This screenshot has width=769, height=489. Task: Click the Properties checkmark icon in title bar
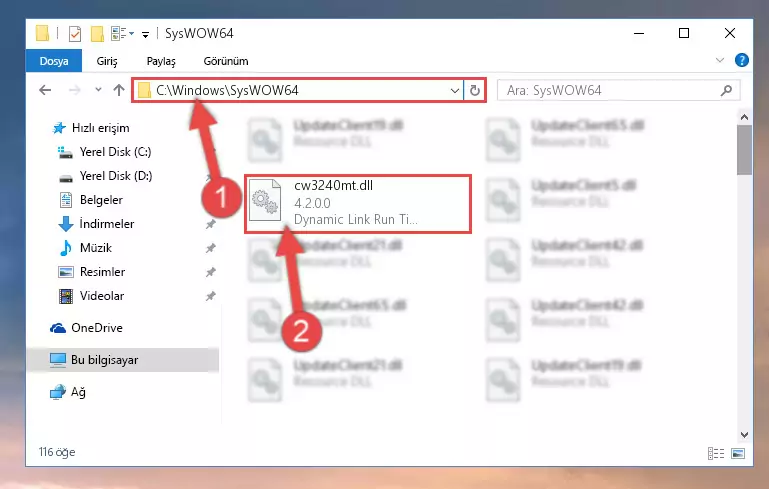[x=75, y=34]
